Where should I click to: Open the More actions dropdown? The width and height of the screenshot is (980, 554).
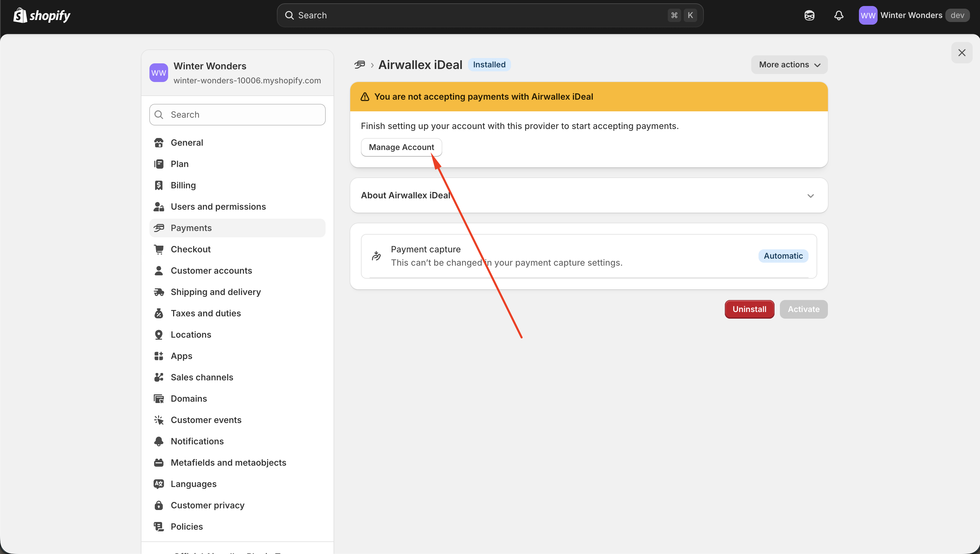pos(789,64)
